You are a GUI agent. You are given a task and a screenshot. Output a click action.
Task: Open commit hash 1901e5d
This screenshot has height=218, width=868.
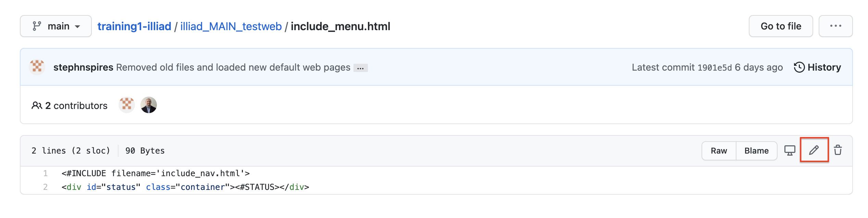715,68
